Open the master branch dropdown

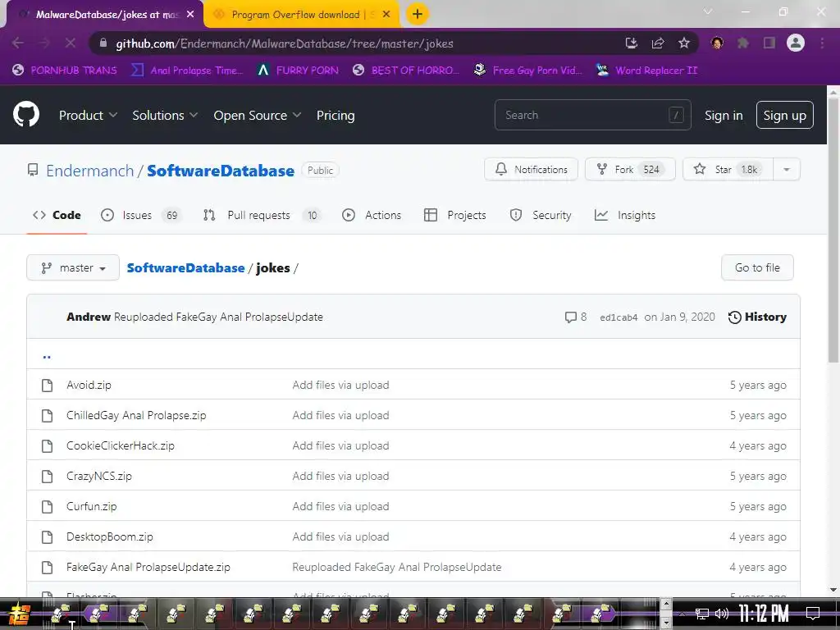pos(73,267)
